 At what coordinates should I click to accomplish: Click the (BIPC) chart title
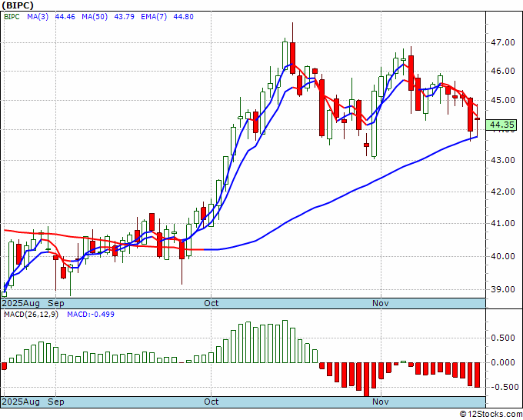[x=18, y=5]
